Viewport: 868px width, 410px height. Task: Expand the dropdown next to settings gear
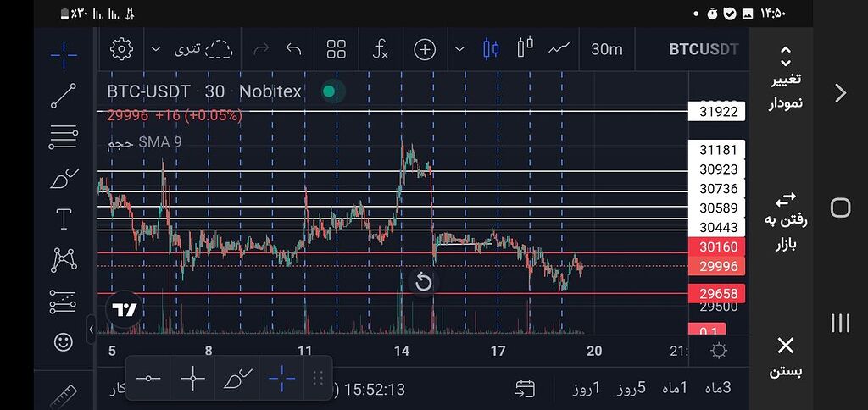coord(155,49)
